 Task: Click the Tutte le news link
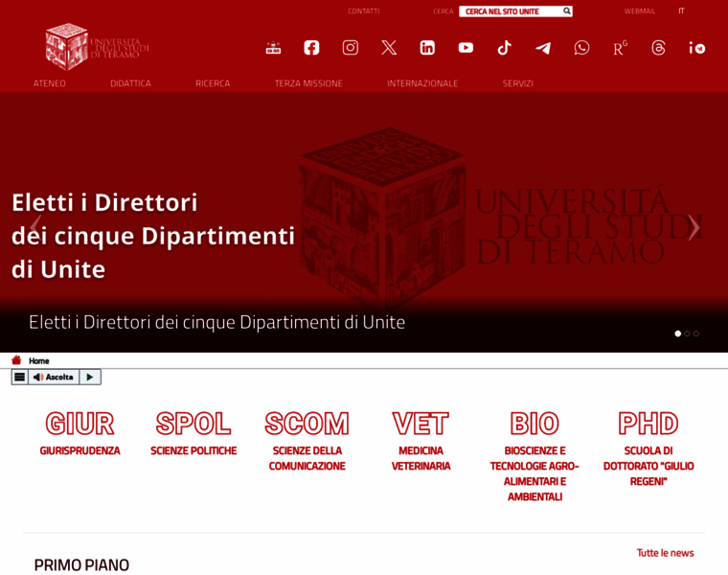666,553
